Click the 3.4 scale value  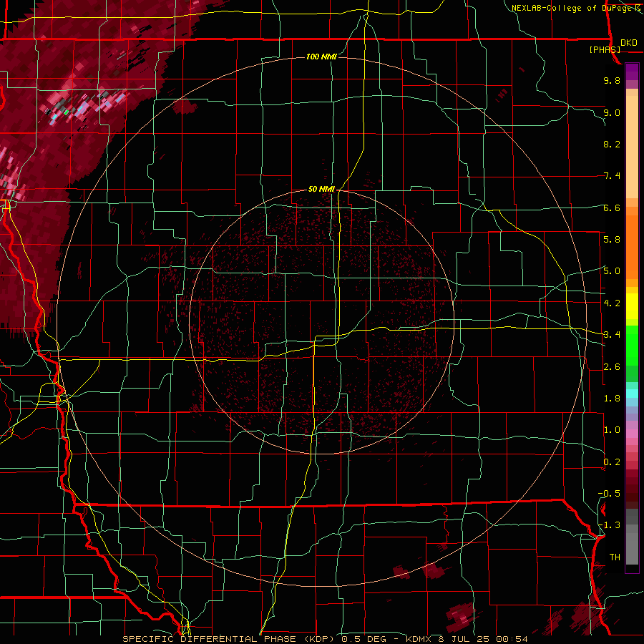pyautogui.click(x=612, y=335)
